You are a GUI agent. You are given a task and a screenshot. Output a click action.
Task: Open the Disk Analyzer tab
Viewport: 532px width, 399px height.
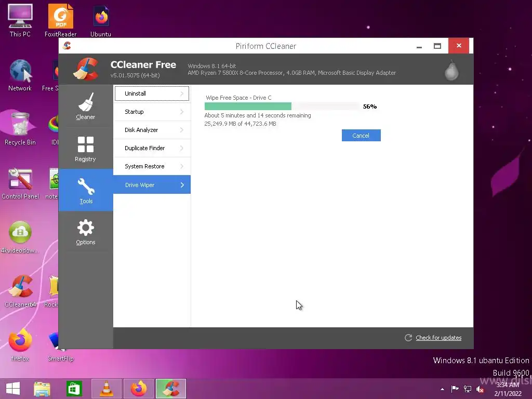pos(152,130)
